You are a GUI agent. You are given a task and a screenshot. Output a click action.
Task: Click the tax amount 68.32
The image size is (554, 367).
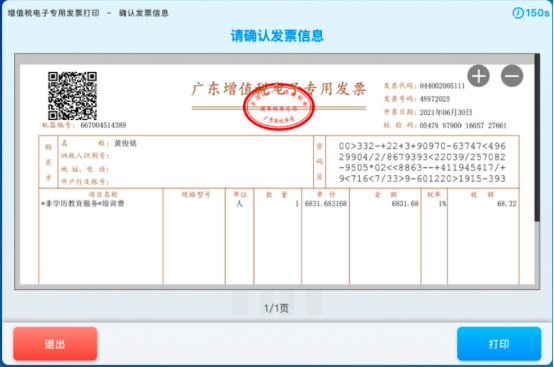coord(507,203)
